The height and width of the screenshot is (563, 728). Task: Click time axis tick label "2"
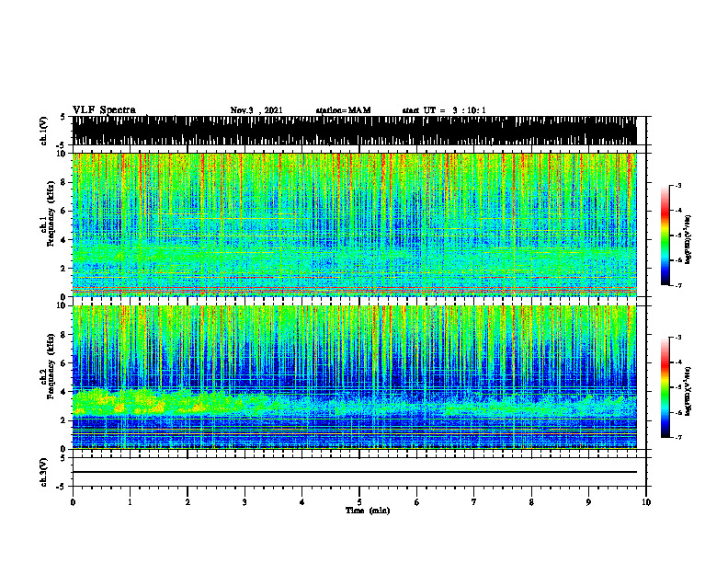point(188,502)
